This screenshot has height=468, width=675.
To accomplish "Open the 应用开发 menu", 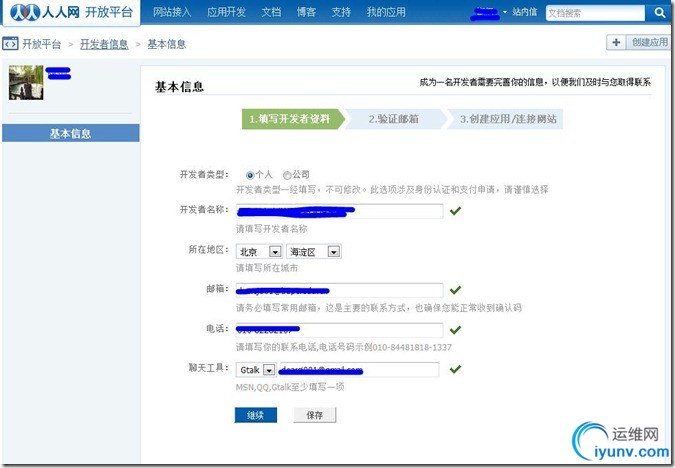I will click(226, 12).
